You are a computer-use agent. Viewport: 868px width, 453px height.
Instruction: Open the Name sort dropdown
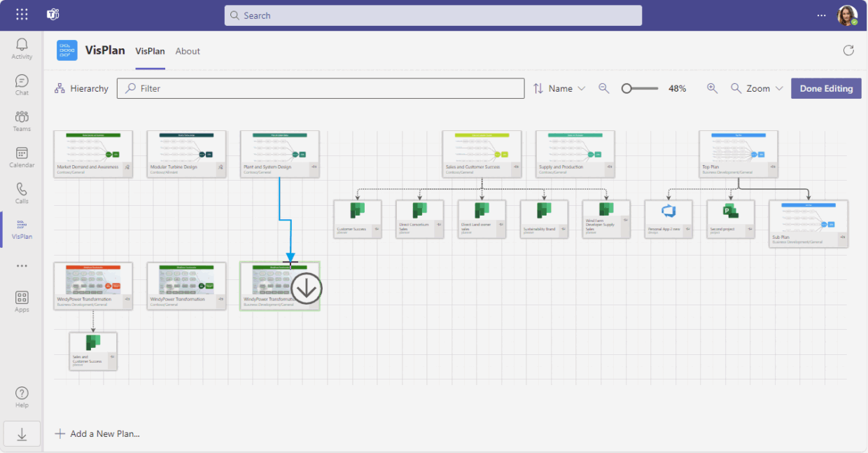pyautogui.click(x=559, y=88)
